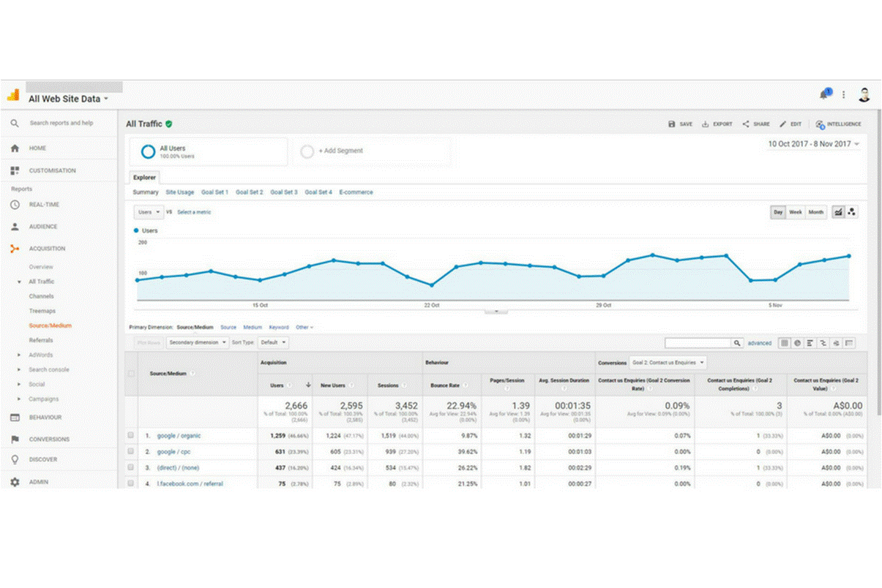
Task: Select the (direct) / (none) row checkbox
Action: pyautogui.click(x=131, y=467)
